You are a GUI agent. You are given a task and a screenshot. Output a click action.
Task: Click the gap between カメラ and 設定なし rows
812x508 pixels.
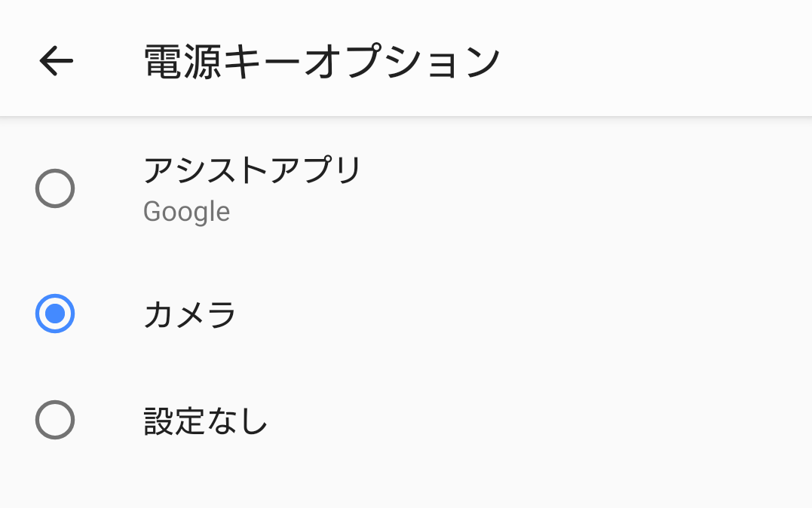[406, 366]
